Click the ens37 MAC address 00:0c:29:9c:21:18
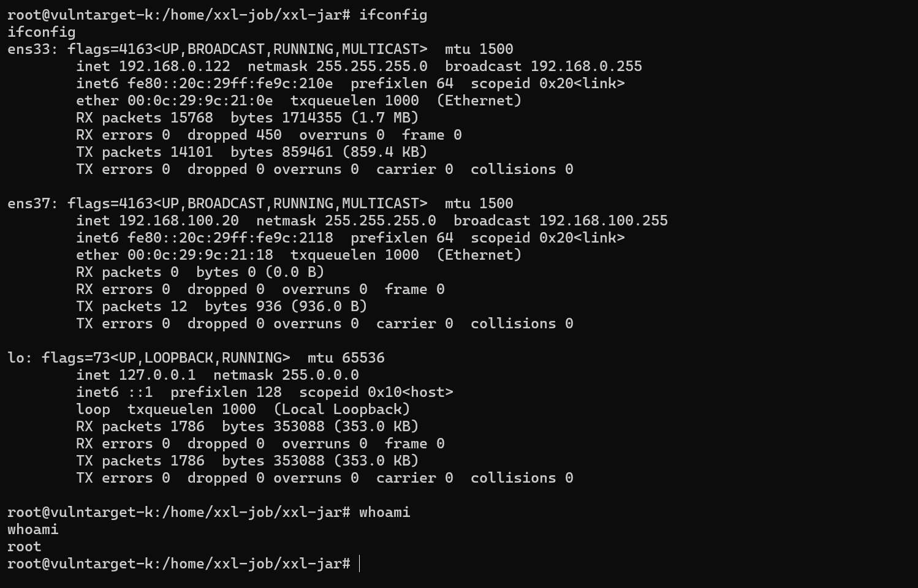Screen dimensions: 918x588 [200, 255]
